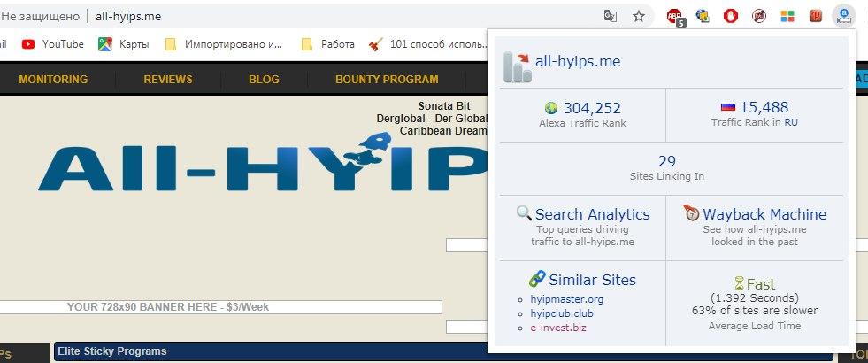The height and width of the screenshot is (363, 868).
Task: Expand the Работа bookmarks folder
Action: [x=328, y=44]
